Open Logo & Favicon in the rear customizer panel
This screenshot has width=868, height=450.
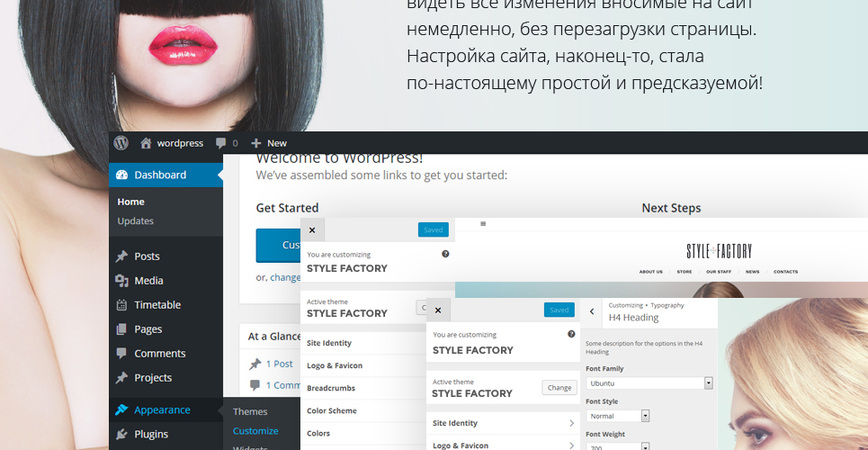click(x=363, y=365)
